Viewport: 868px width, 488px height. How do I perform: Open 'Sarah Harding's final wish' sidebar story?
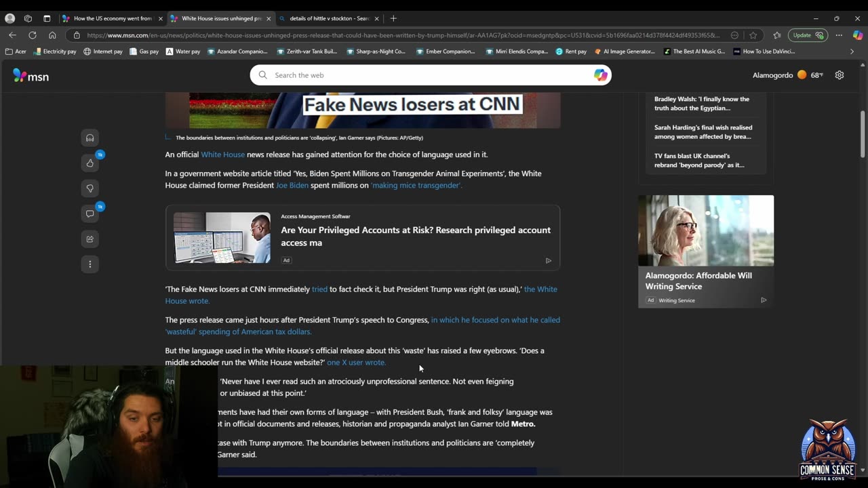pos(703,131)
